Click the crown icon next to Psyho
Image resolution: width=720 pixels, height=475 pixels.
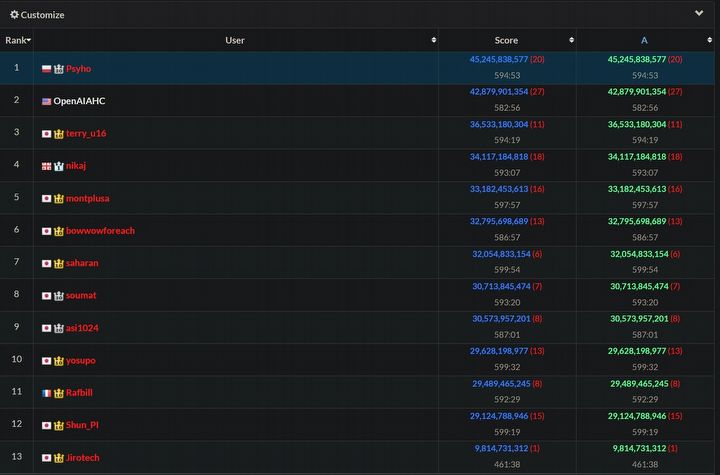(58, 69)
